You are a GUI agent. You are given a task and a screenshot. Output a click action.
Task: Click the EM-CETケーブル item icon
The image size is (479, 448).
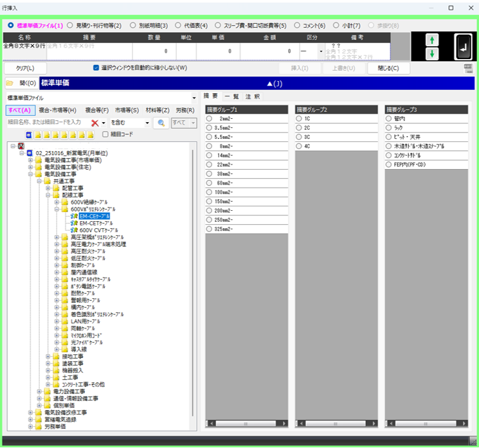(75, 224)
